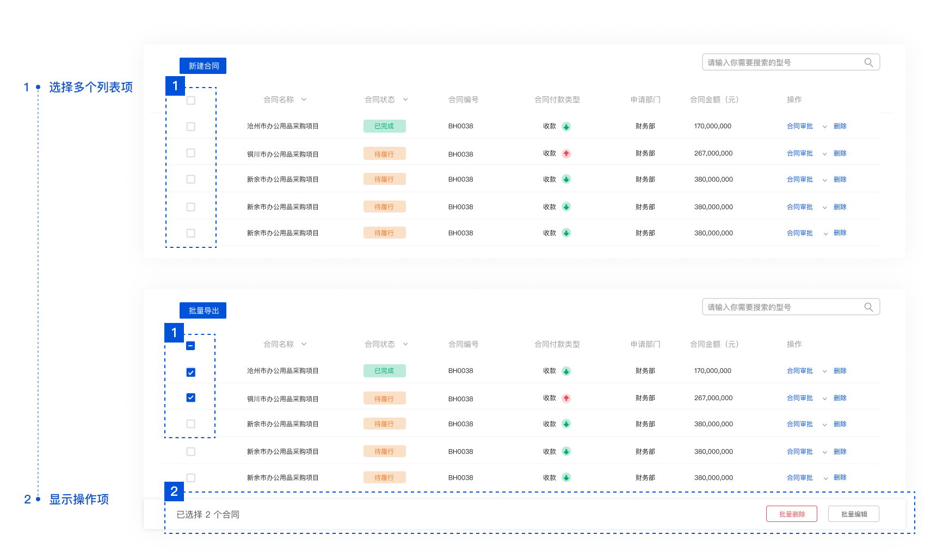Click 待履行 tag, 铜川市 row, 新建合同 panel
949x560 pixels.
point(385,154)
